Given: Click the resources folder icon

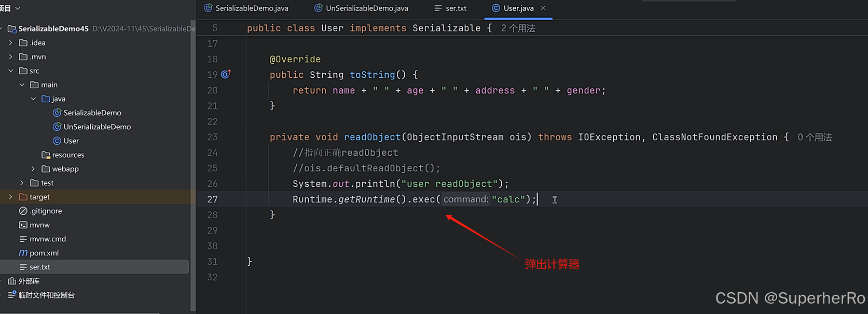Looking at the screenshot, I should (x=46, y=155).
